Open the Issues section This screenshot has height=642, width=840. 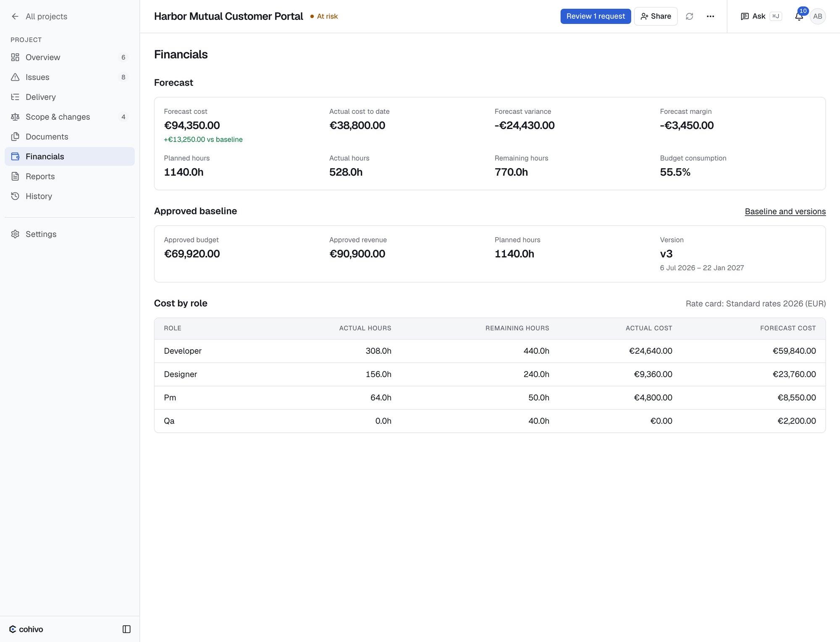coord(70,77)
